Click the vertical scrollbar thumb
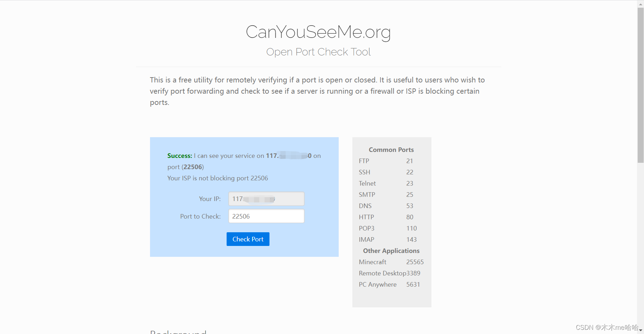 [640, 84]
